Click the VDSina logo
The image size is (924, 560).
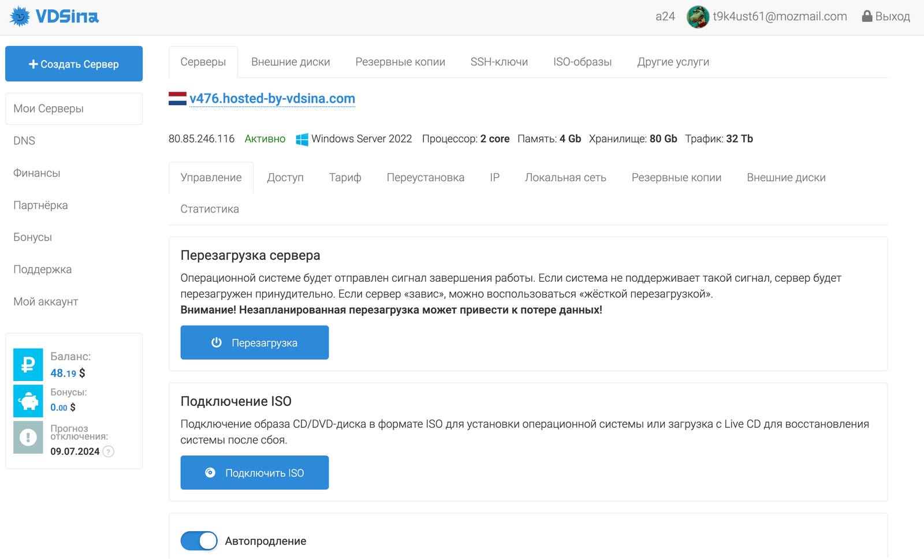[54, 16]
